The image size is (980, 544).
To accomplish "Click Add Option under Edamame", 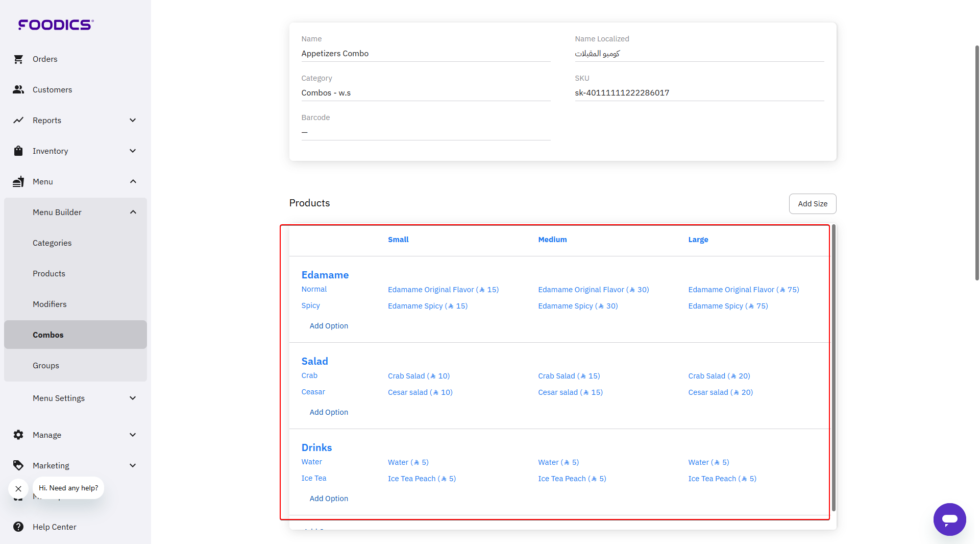I will click(x=329, y=326).
